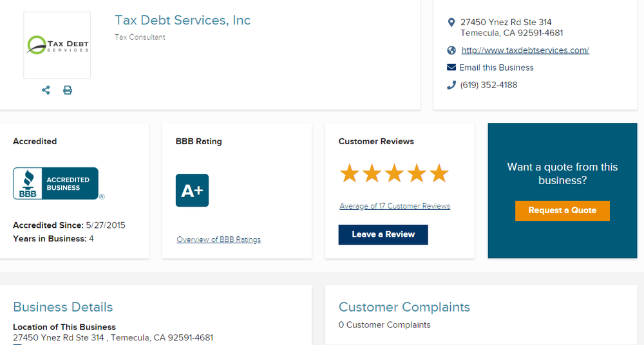
Task: Click the print icon below the logo
Action: coord(68,90)
